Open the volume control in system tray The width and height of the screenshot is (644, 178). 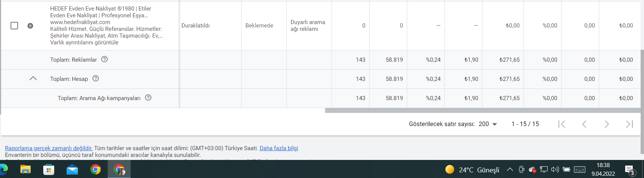point(555,169)
